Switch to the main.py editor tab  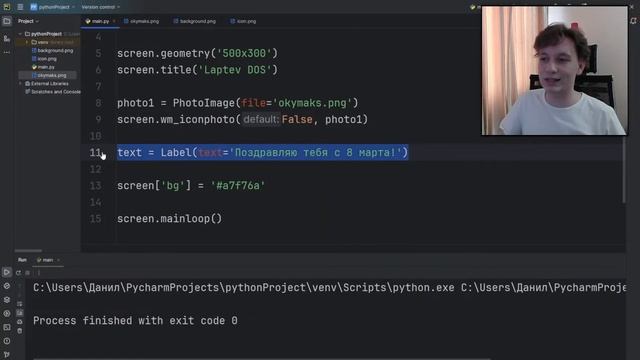click(100, 21)
